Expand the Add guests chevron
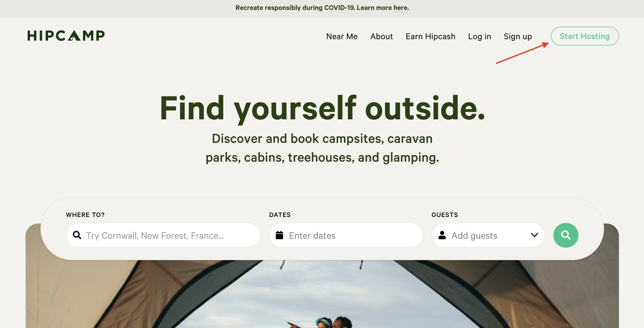This screenshot has width=644, height=328. coord(534,235)
